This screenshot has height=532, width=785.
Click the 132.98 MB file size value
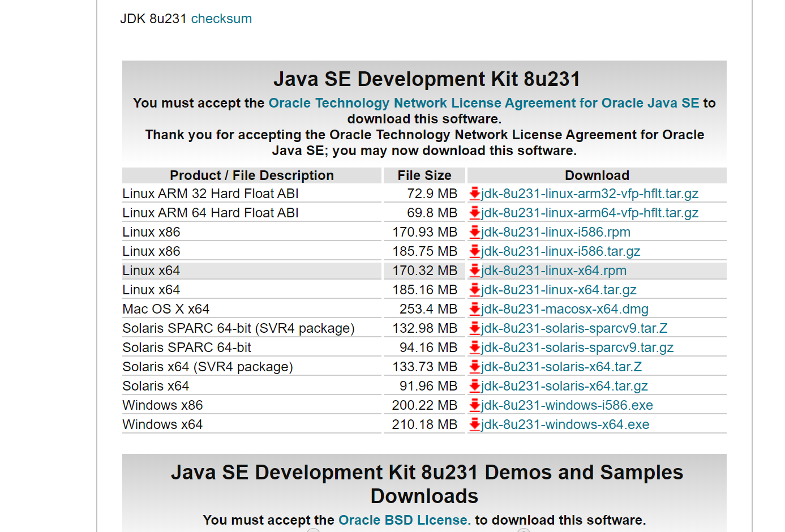click(x=425, y=328)
